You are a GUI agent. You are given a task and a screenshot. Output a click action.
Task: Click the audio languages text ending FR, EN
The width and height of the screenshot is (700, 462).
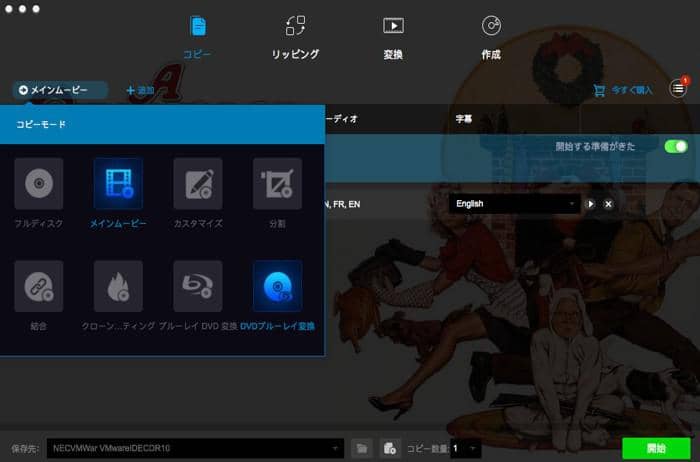click(343, 204)
